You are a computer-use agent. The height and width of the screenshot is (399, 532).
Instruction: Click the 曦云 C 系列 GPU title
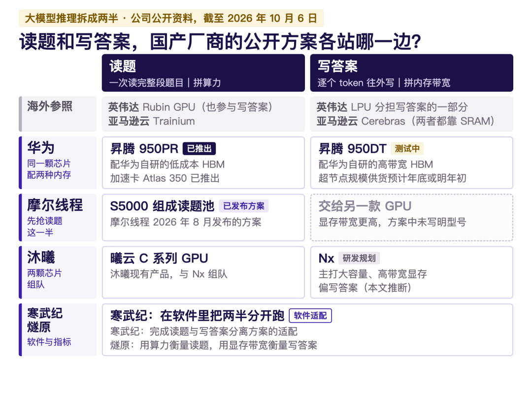(x=159, y=258)
